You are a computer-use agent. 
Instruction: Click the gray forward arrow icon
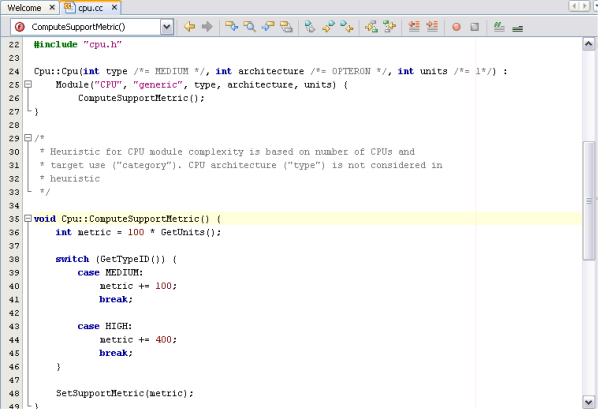click(207, 27)
